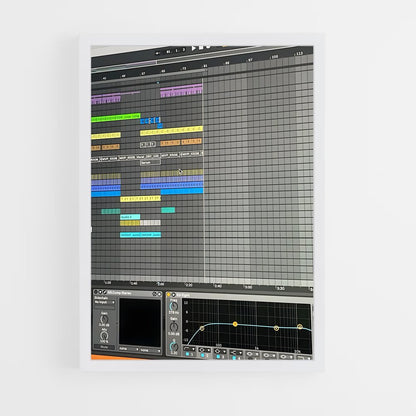Toggle EQ band 2 activator
Viewport: 416px width, 416px height.
[x=202, y=356]
